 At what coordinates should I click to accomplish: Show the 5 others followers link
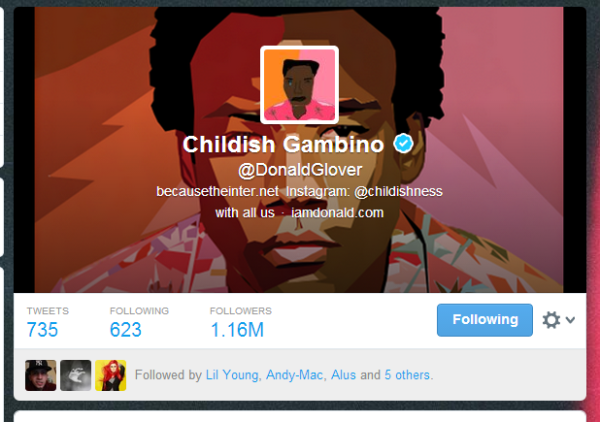pyautogui.click(x=407, y=375)
